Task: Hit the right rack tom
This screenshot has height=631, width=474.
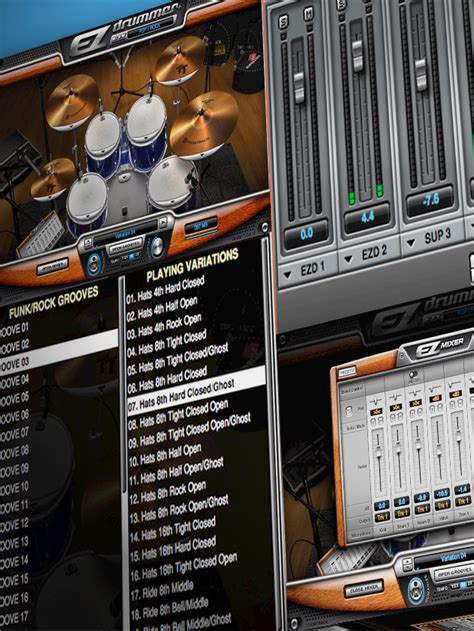Action: (146, 121)
